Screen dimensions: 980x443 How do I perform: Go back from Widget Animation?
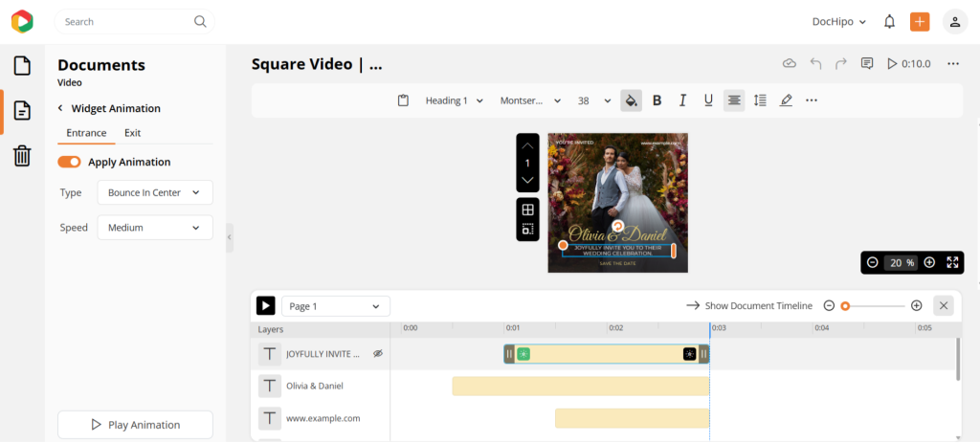(x=60, y=108)
